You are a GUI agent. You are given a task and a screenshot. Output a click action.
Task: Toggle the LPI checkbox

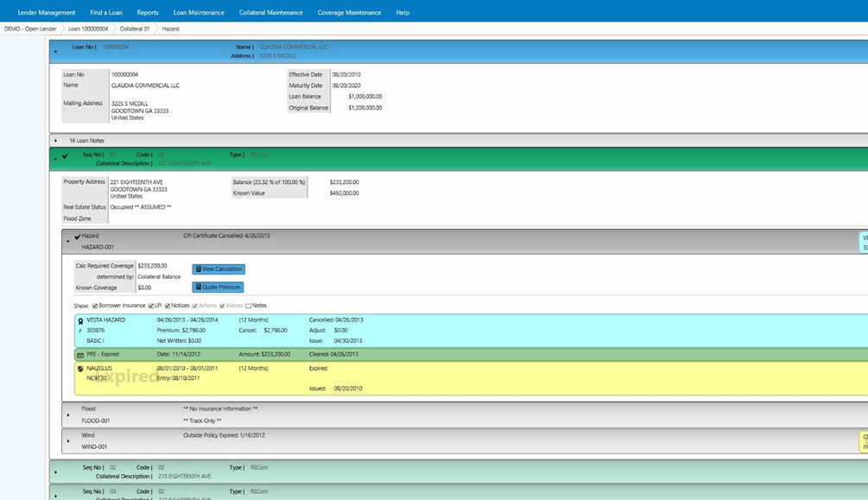tap(151, 306)
